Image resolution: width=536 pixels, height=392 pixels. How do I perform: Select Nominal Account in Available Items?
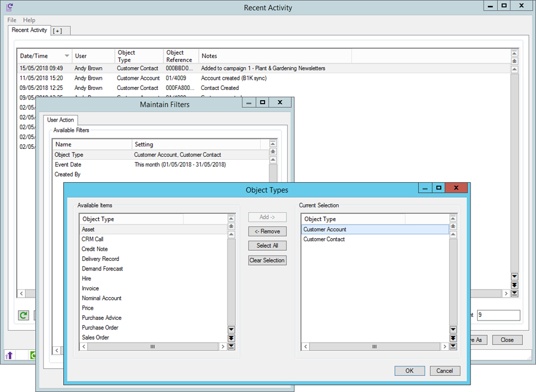tap(154, 298)
